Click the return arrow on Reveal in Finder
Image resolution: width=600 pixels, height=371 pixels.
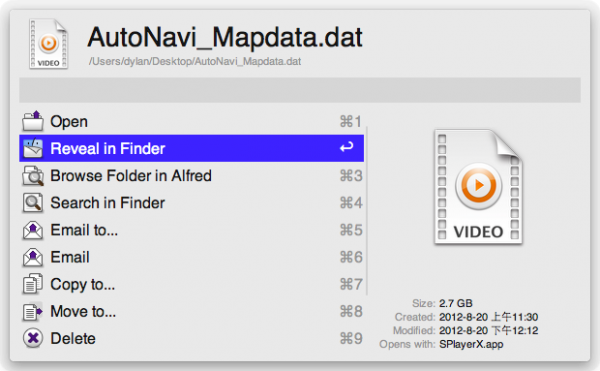tap(346, 147)
